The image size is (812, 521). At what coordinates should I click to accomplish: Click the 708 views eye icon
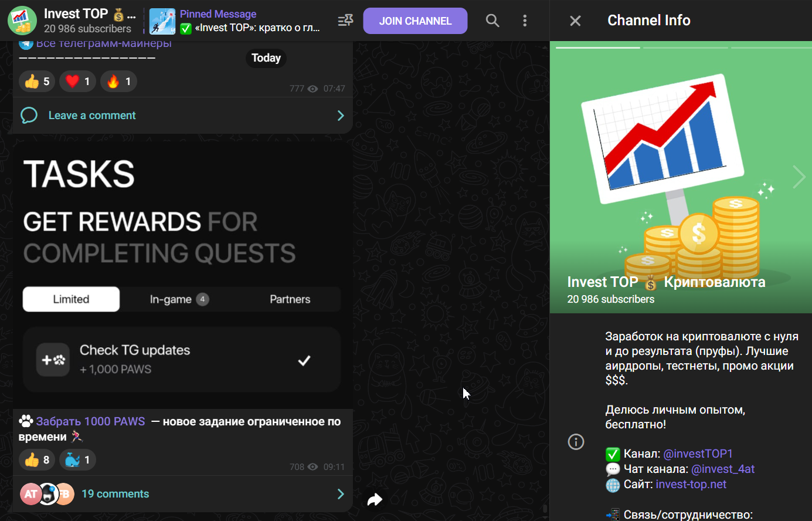pyautogui.click(x=313, y=467)
